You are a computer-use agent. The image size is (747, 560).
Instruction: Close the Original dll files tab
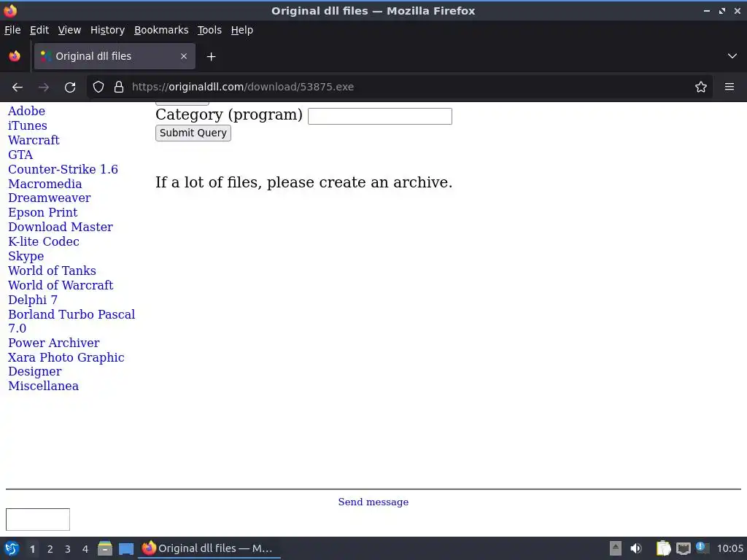point(184,56)
